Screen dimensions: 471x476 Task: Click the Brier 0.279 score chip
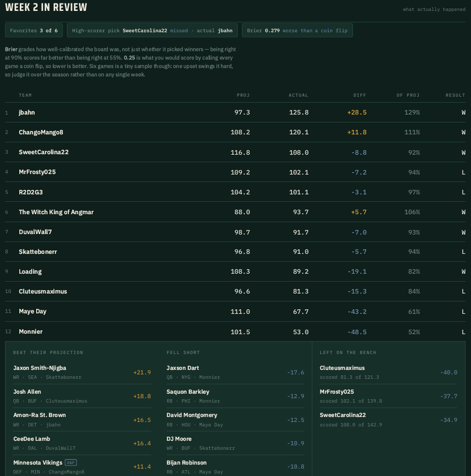pyautogui.click(x=297, y=30)
